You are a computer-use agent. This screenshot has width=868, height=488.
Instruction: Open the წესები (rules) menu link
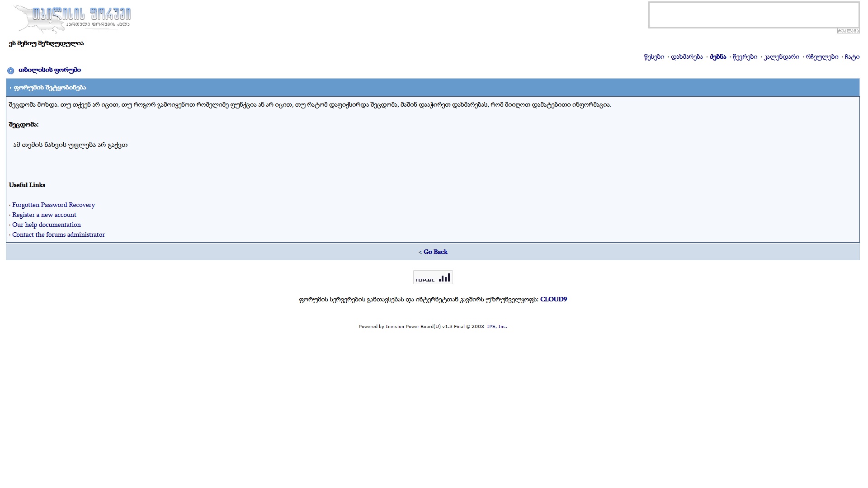tap(654, 57)
